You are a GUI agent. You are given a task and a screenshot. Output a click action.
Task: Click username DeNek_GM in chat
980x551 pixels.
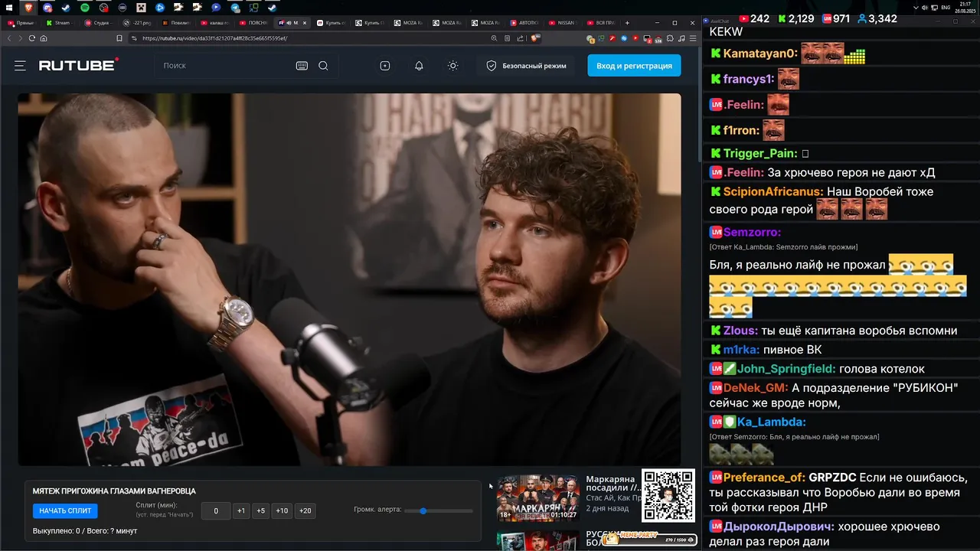[x=756, y=388]
